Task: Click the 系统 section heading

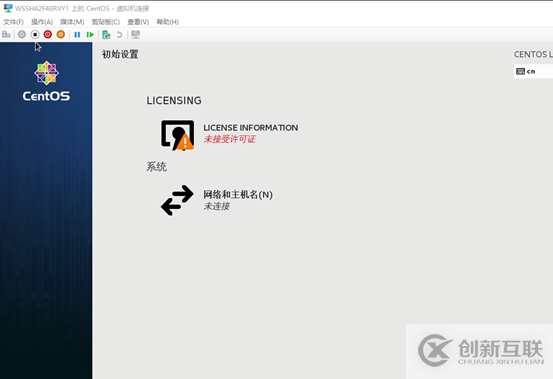Action: pyautogui.click(x=157, y=166)
